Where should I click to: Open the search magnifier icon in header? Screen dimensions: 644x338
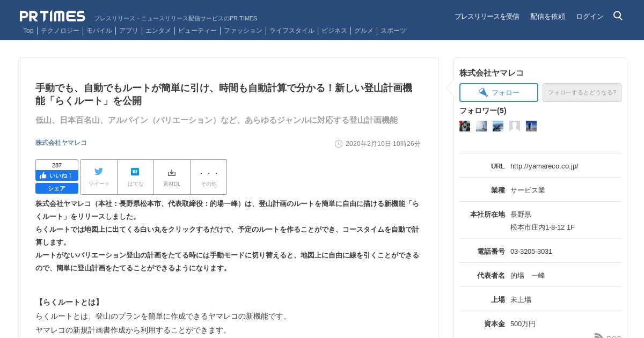[618, 16]
